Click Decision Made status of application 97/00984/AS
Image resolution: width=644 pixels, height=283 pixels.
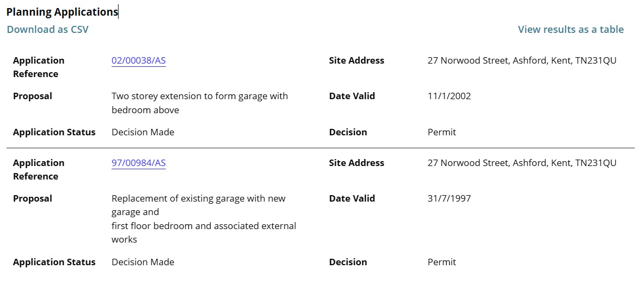143,262
